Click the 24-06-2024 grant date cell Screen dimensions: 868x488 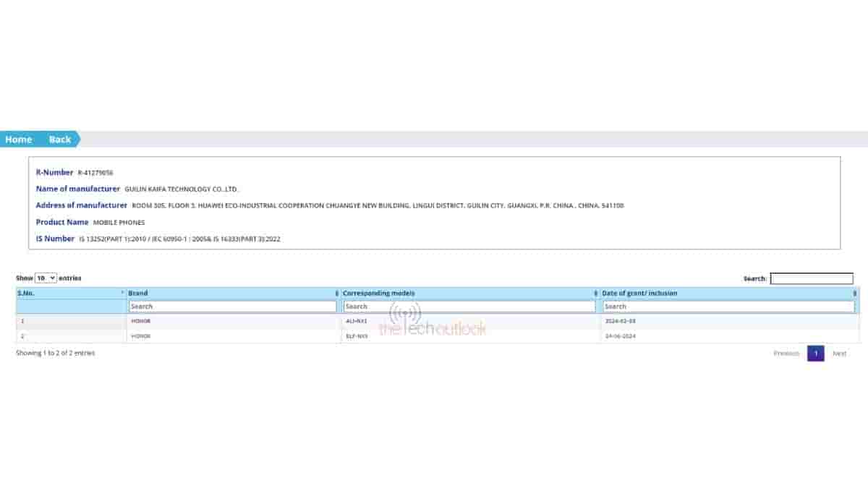click(x=620, y=336)
